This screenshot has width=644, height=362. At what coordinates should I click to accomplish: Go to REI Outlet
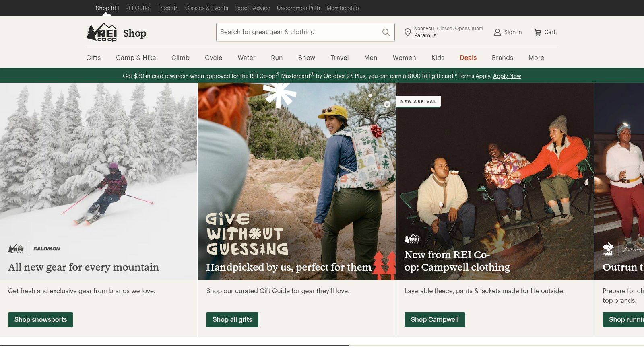[x=138, y=8]
